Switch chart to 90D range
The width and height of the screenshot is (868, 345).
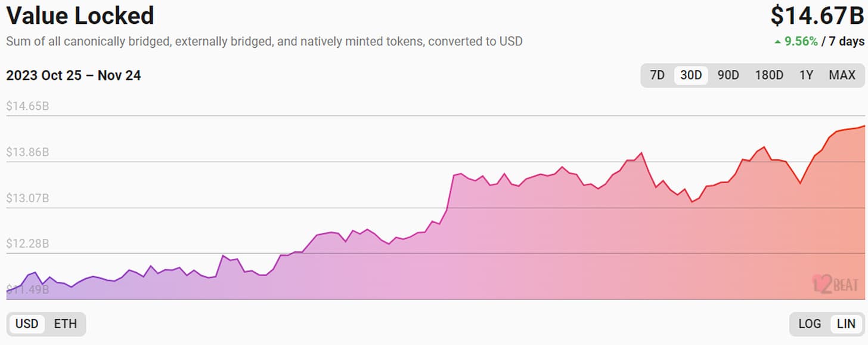[728, 75]
